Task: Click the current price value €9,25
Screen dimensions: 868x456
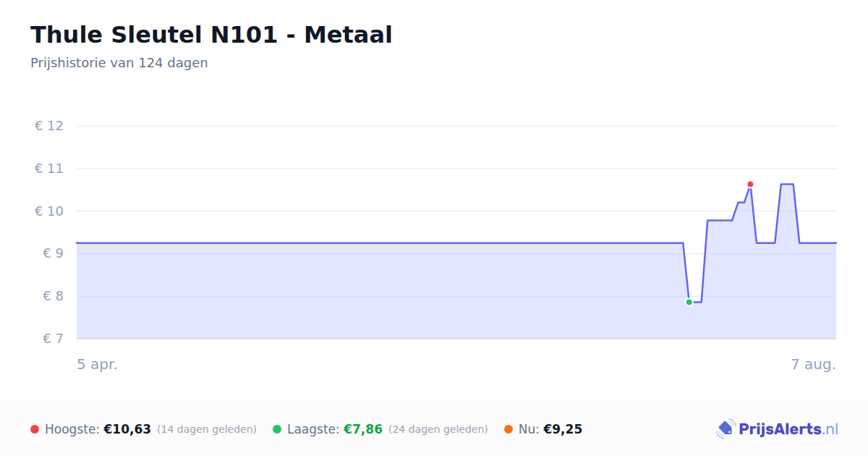Action: (x=563, y=429)
